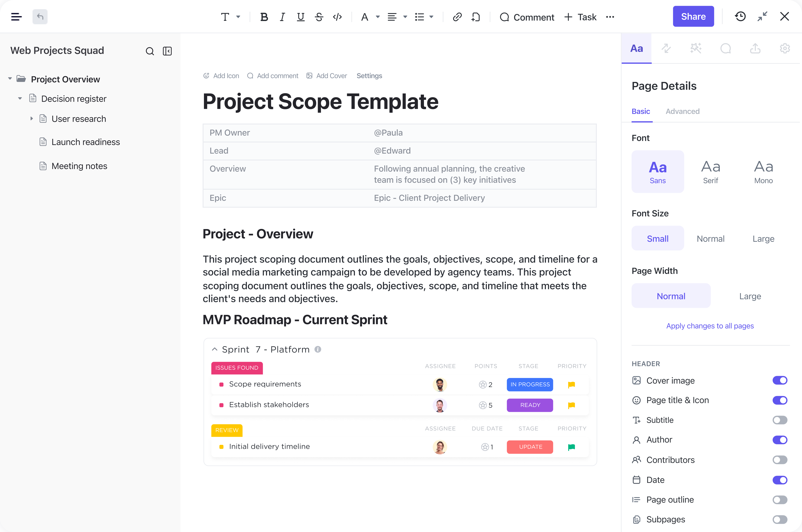Disable the Cover image toggle

(x=780, y=380)
